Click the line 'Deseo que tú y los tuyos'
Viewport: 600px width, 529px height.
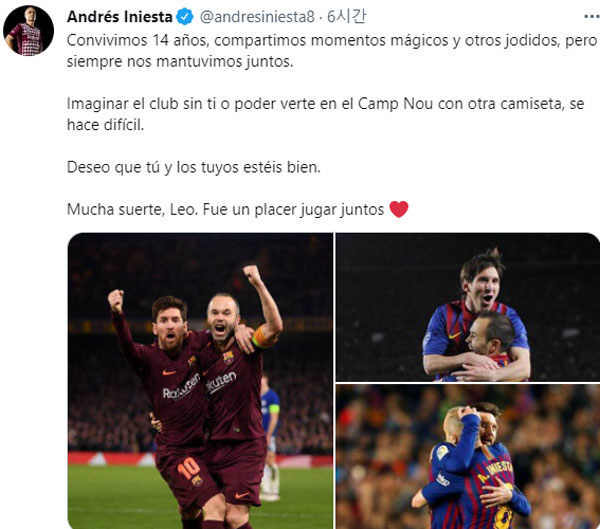194,167
